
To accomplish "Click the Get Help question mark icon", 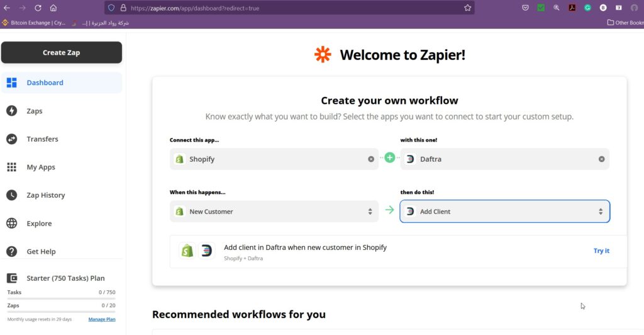I will (x=11, y=251).
